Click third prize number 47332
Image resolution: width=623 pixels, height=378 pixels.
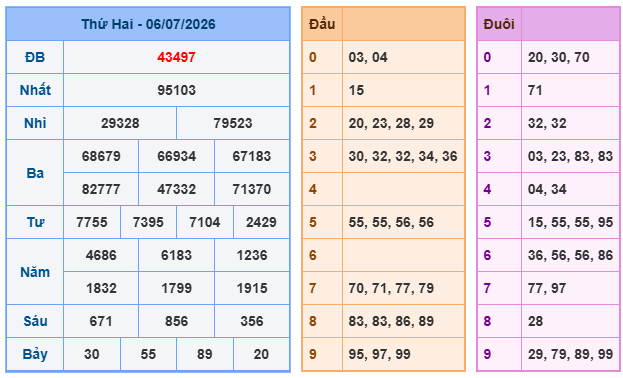[x=176, y=189]
